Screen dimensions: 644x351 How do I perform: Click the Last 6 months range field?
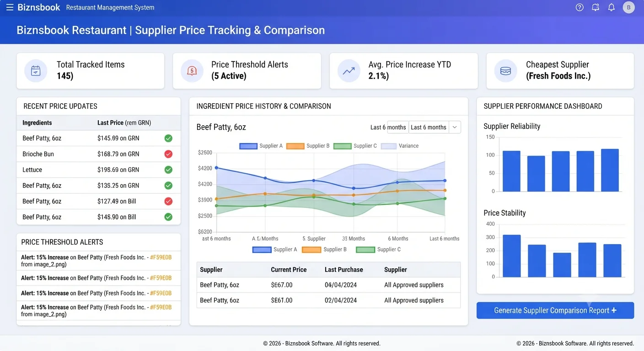pos(429,127)
